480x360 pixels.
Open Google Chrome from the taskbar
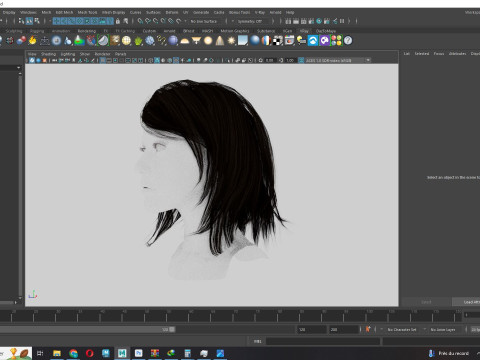pos(73,353)
